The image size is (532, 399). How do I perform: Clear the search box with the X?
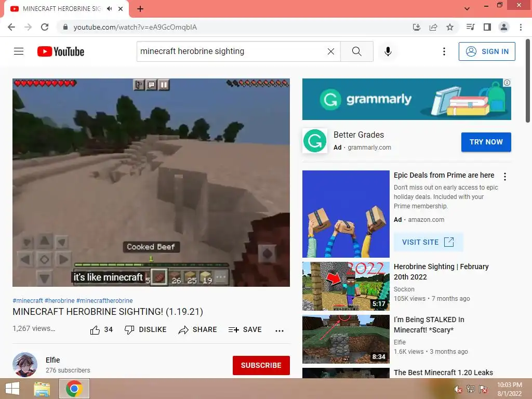tap(331, 51)
